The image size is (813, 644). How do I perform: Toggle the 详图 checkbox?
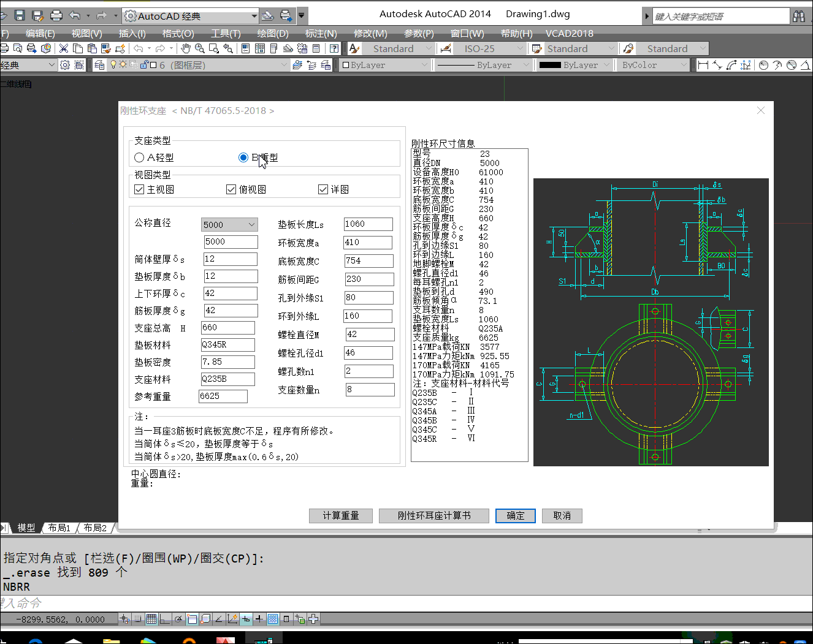click(323, 189)
